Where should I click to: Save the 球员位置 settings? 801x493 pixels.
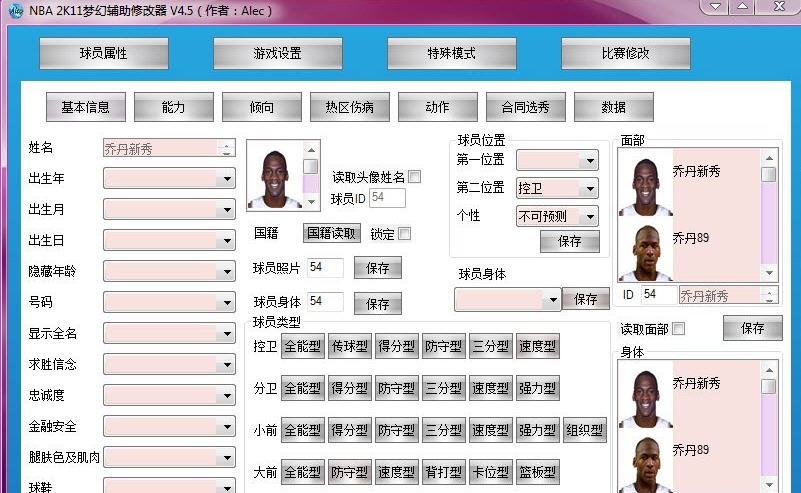point(570,241)
